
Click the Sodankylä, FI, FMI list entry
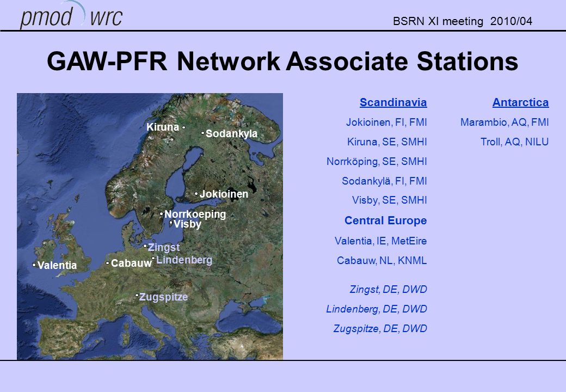point(384,181)
